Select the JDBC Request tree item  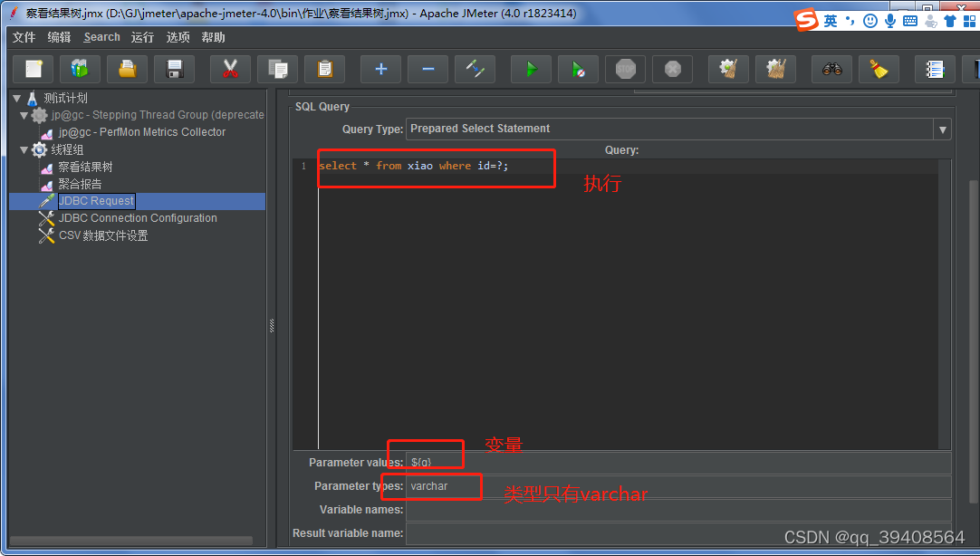click(x=96, y=201)
